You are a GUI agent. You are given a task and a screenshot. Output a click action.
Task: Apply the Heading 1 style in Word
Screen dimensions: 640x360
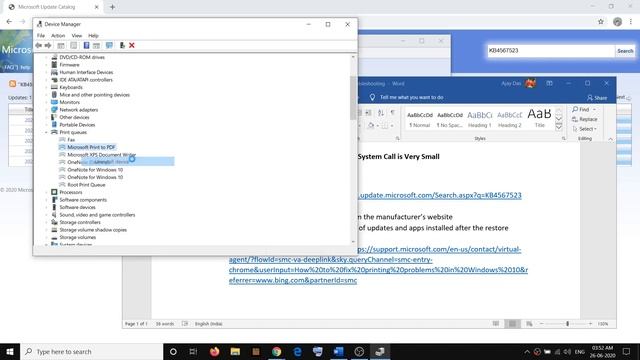(x=480, y=119)
